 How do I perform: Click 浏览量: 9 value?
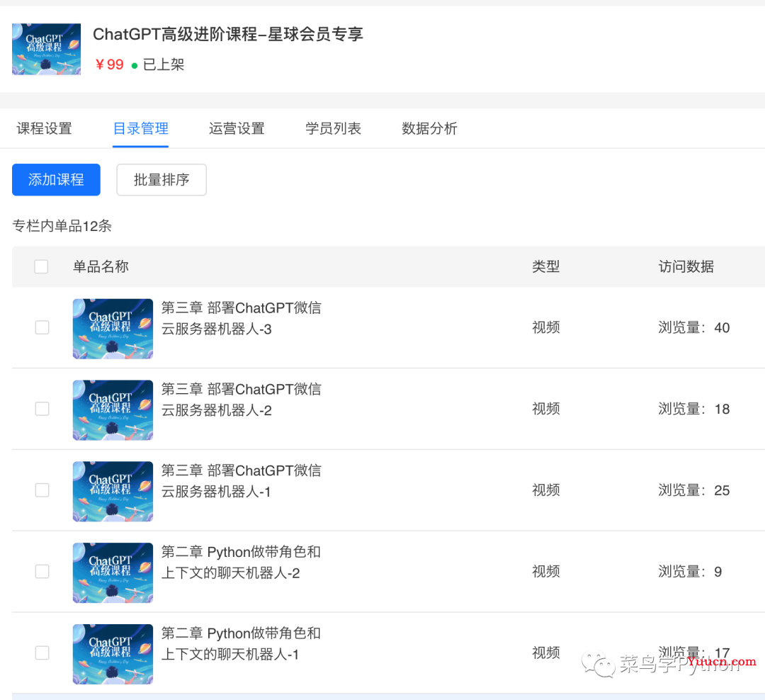[x=690, y=572]
